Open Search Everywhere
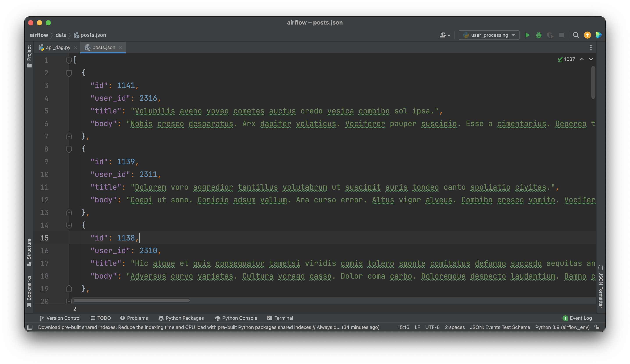The width and height of the screenshot is (630, 364). pos(576,35)
